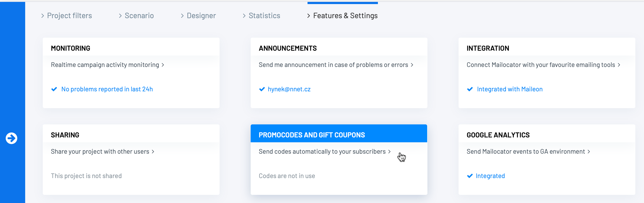Click the Promocodes and Gift Coupons header
Viewport: 644px width, 203px height.
[312, 135]
